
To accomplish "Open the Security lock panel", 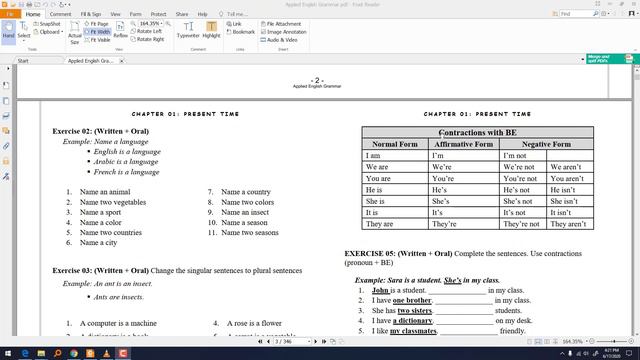I will click(x=6, y=161).
